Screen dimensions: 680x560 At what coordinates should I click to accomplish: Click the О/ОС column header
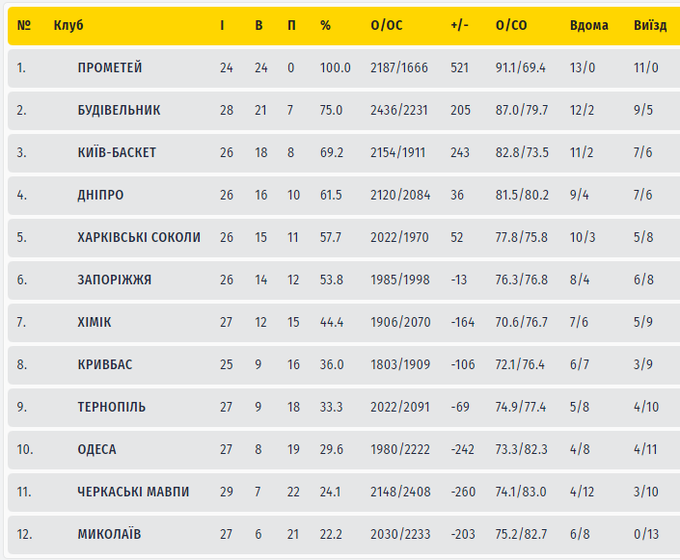(386, 25)
